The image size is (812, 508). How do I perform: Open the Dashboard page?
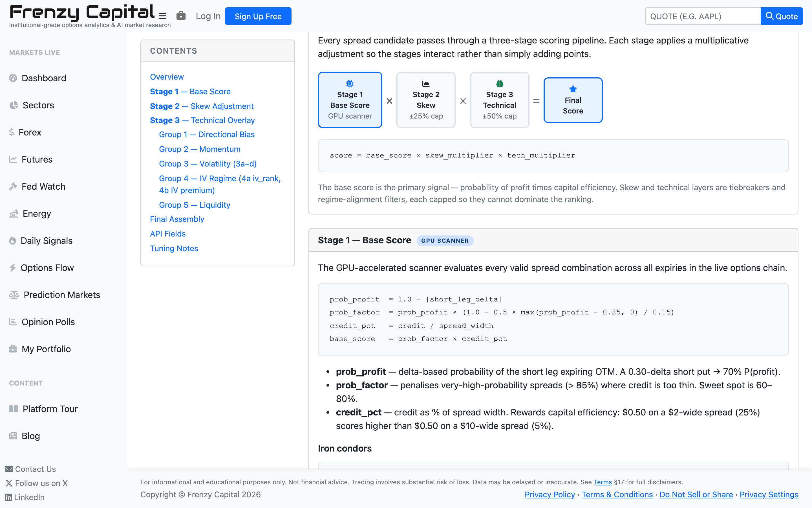tap(44, 78)
